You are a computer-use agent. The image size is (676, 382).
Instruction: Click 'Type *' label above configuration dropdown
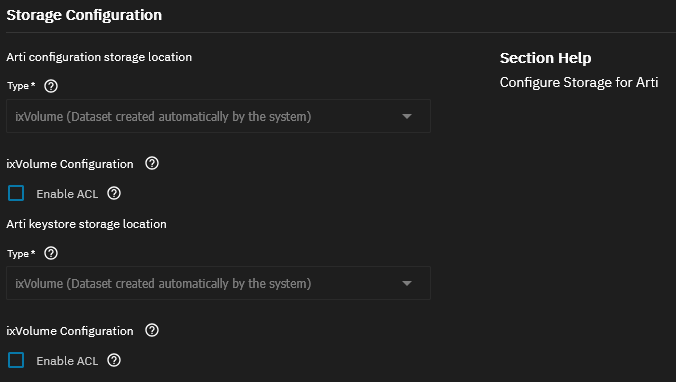(x=21, y=86)
